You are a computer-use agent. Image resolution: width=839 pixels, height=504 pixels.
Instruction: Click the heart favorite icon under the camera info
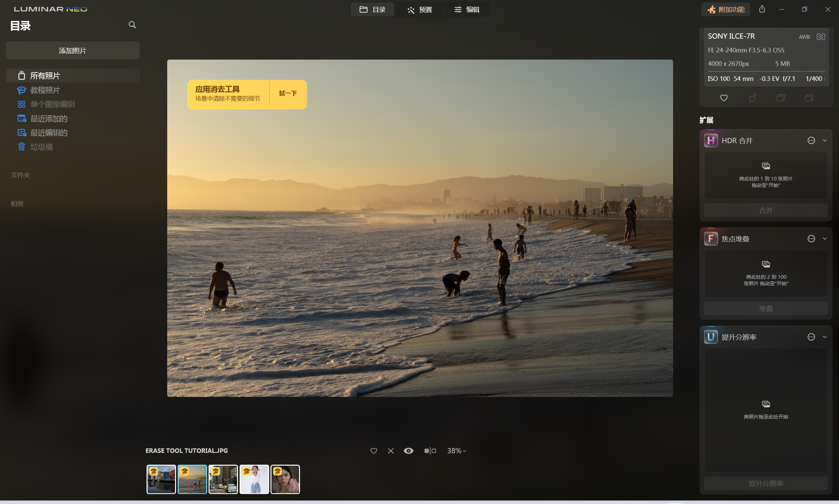click(724, 98)
